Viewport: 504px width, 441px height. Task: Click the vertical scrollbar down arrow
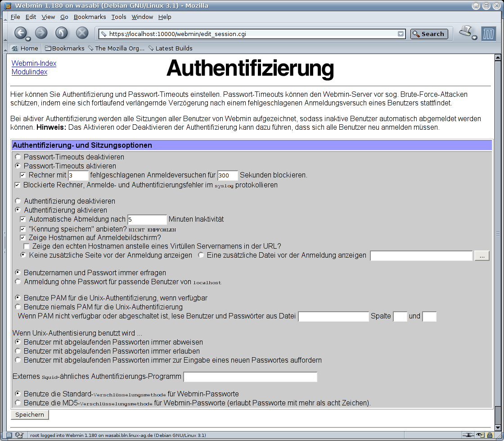pos(498,427)
